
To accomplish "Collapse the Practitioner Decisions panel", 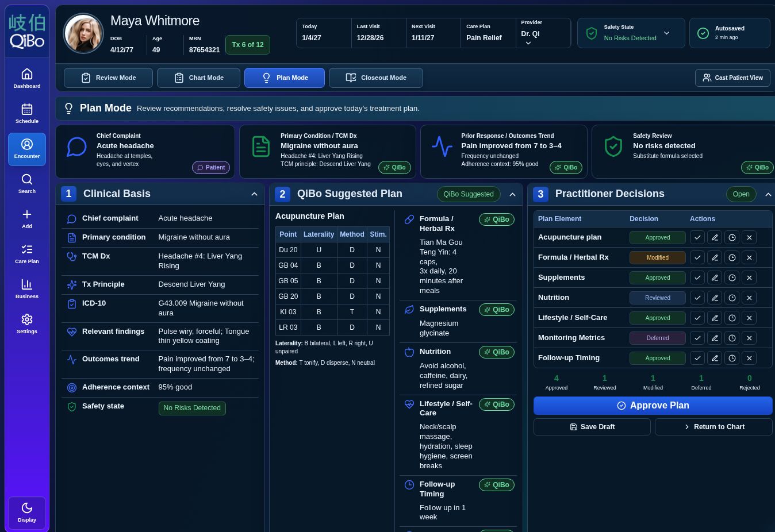I will (768, 194).
